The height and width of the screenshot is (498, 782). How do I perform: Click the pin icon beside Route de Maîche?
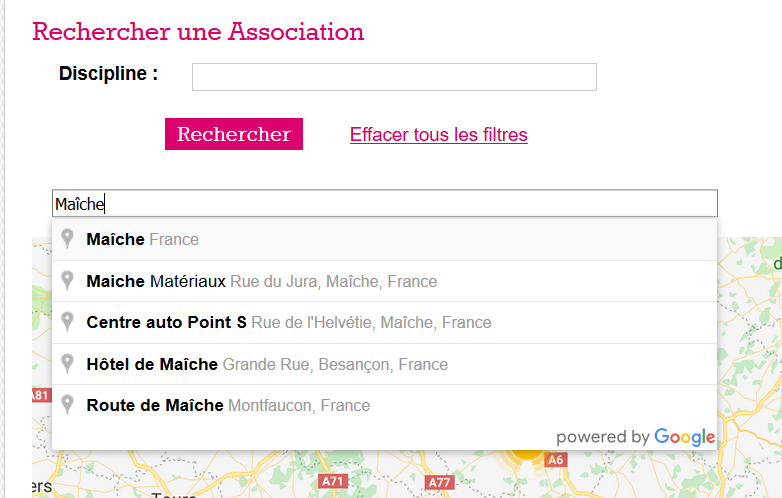(x=67, y=405)
